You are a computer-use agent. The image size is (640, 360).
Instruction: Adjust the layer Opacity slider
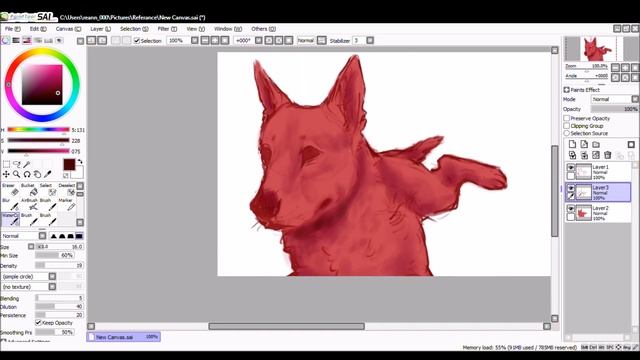[614, 109]
